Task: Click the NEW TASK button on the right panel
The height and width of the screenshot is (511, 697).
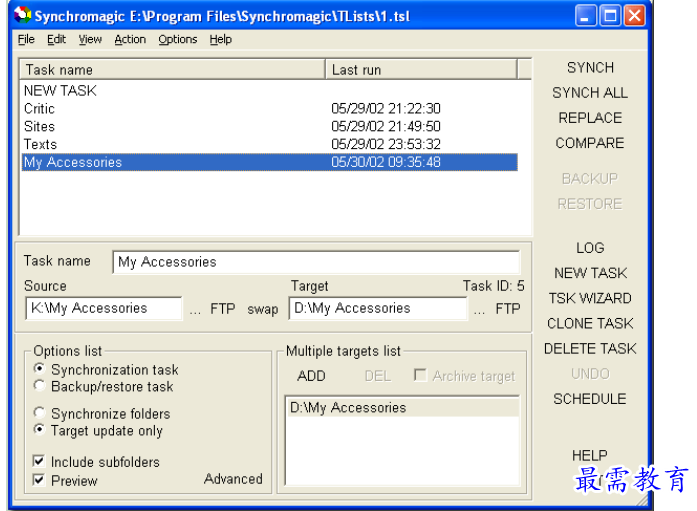Action: (591, 273)
